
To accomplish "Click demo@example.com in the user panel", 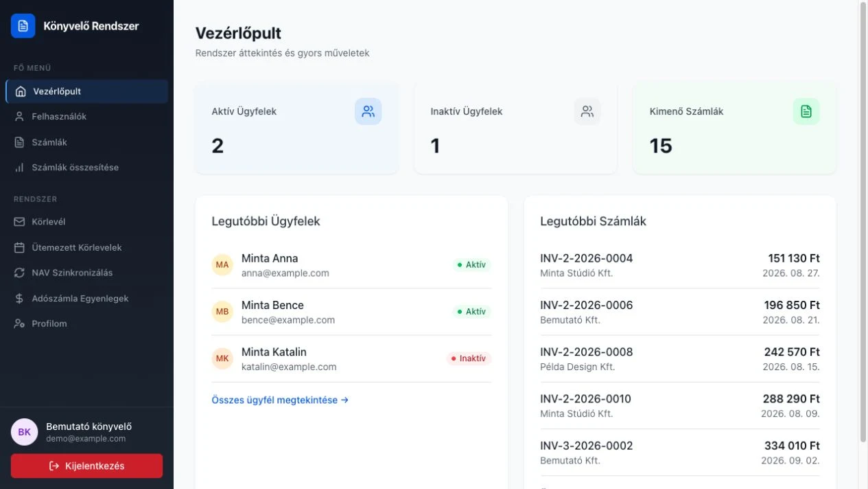I will click(86, 438).
